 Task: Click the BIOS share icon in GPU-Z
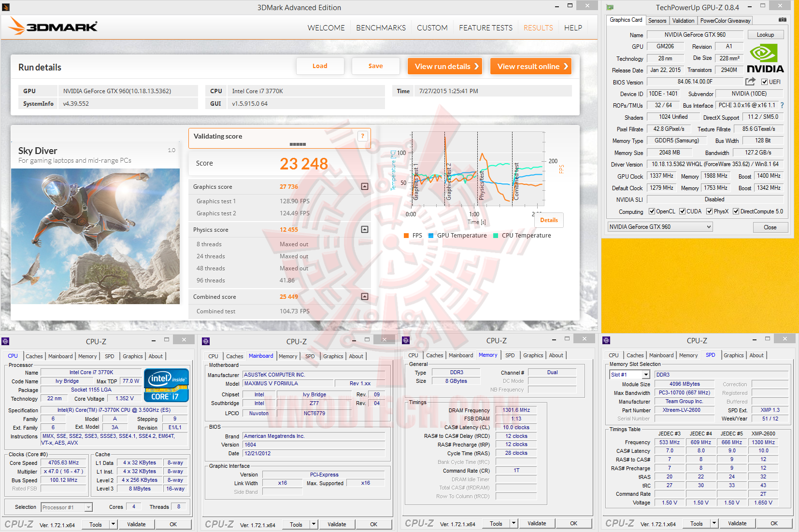[x=750, y=82]
